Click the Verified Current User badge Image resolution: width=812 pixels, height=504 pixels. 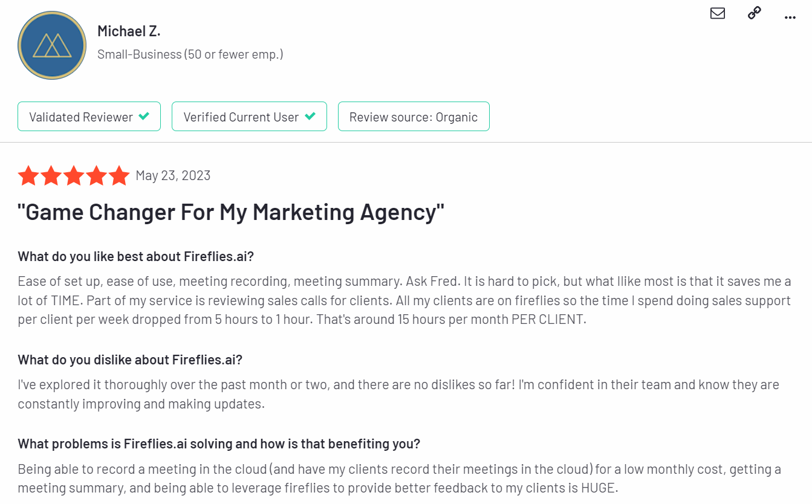pyautogui.click(x=249, y=117)
